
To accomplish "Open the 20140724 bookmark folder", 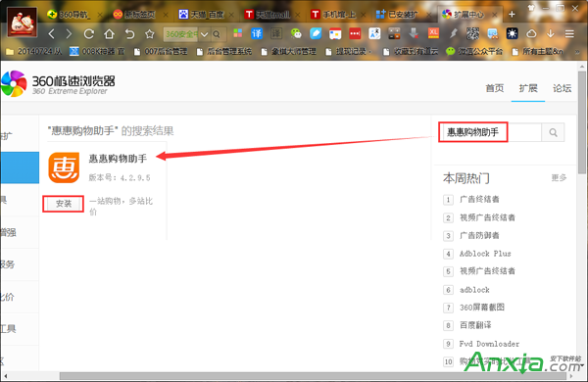I will coord(34,51).
